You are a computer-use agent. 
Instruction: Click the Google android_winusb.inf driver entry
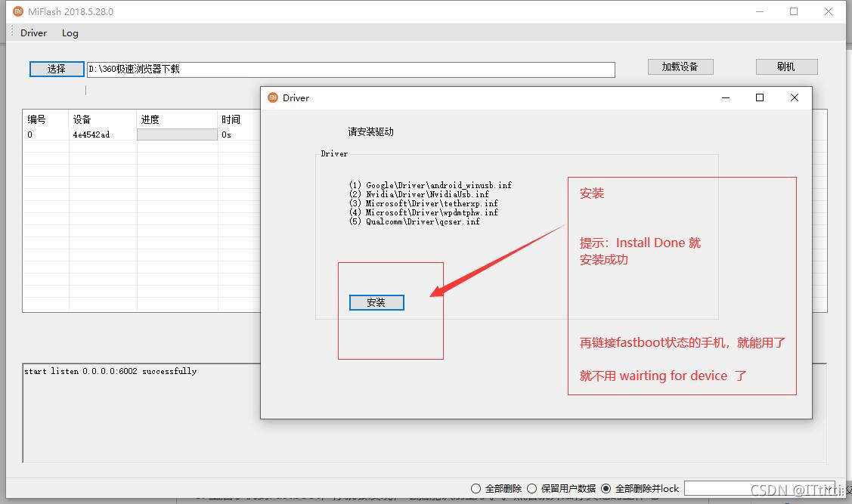tap(430, 185)
